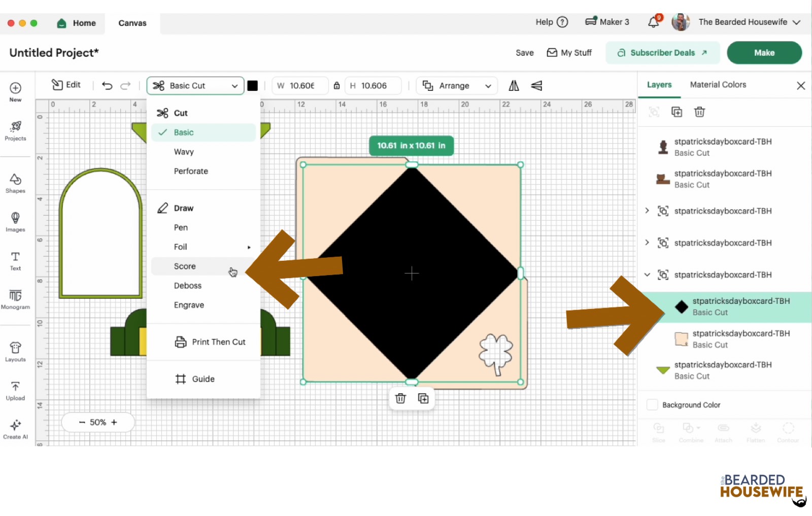
Task: Open the notifications bell
Action: pyautogui.click(x=654, y=22)
